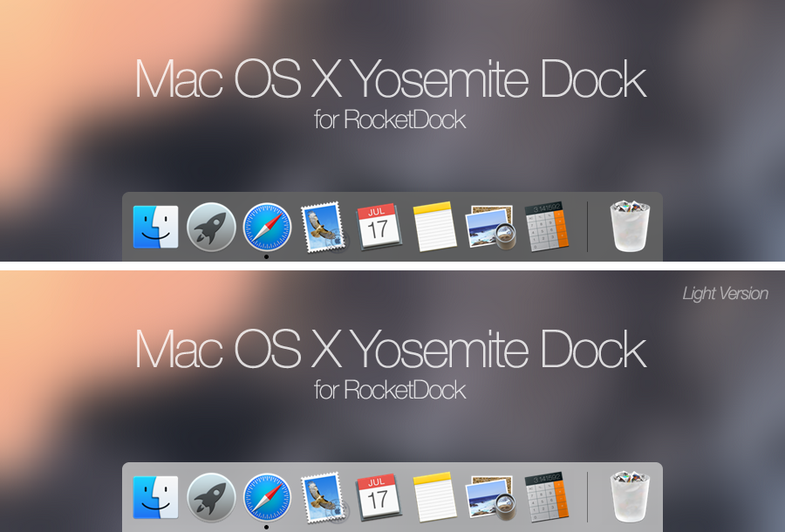Click lower 'for RocketDock' subtitle
Viewport: 785px width, 532px height.
390,390
